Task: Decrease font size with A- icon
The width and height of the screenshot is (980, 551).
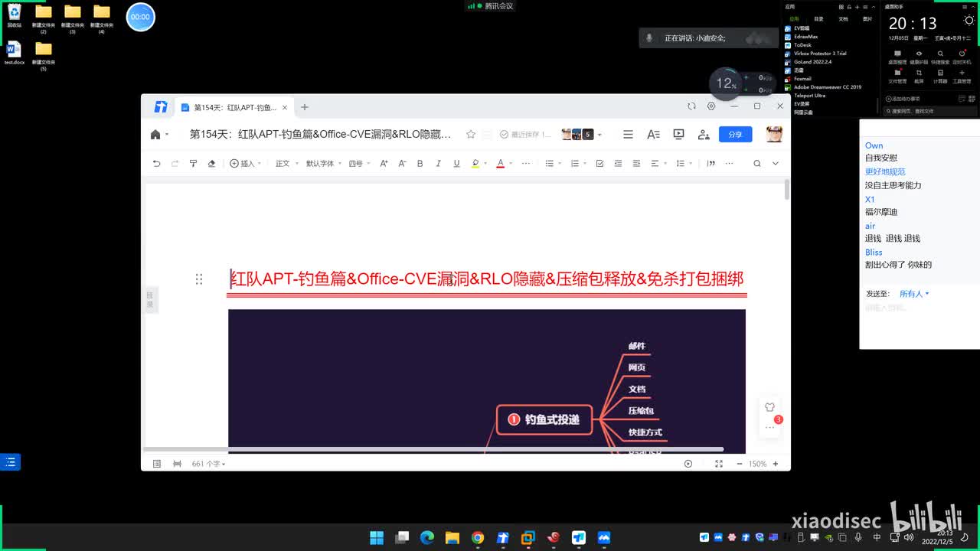Action: tap(402, 163)
